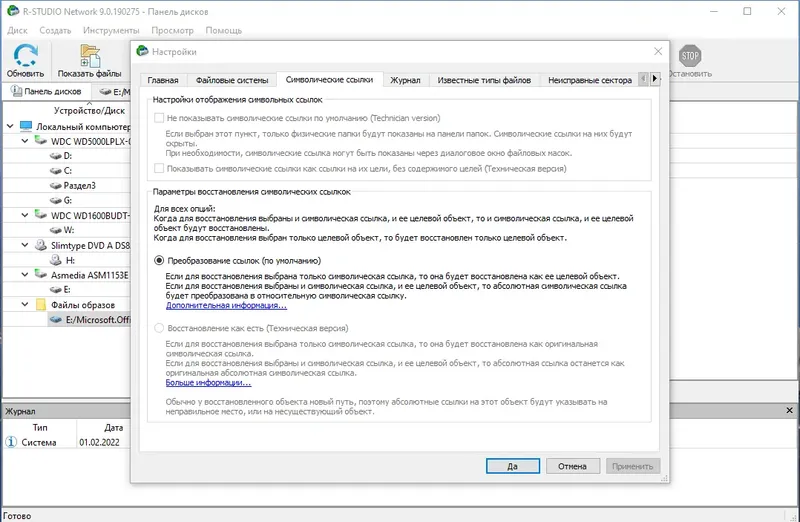This screenshot has width=800, height=522.
Task: Click the STOP Остановить toolbar icon
Action: 690,56
